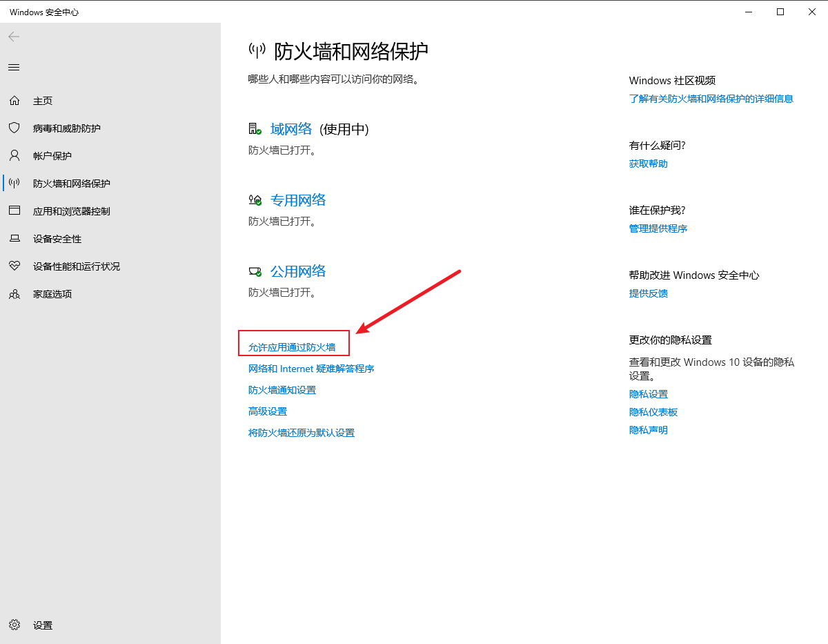Click the laptop icon for 设备安全性

click(x=14, y=238)
